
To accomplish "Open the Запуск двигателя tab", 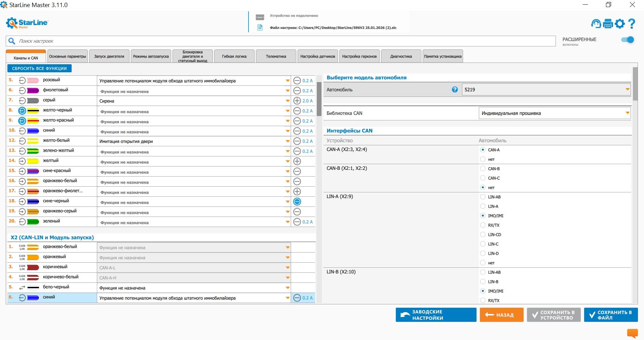I will click(x=109, y=56).
